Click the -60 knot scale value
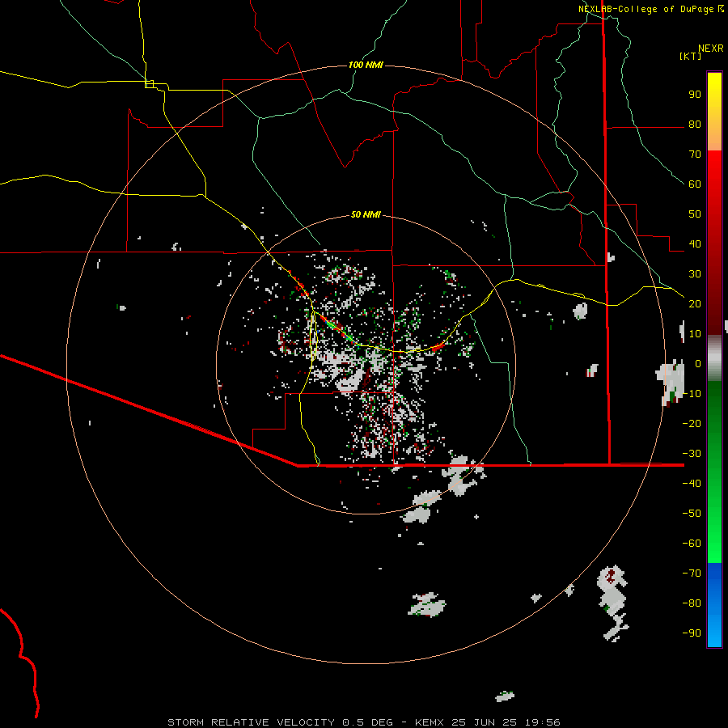Screen dimensions: 728x728 point(692,544)
